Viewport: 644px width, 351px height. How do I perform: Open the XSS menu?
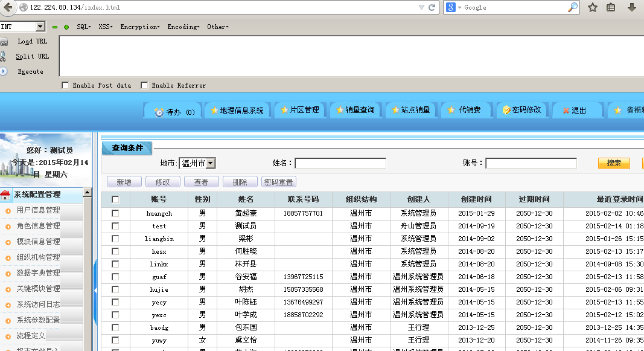click(105, 27)
